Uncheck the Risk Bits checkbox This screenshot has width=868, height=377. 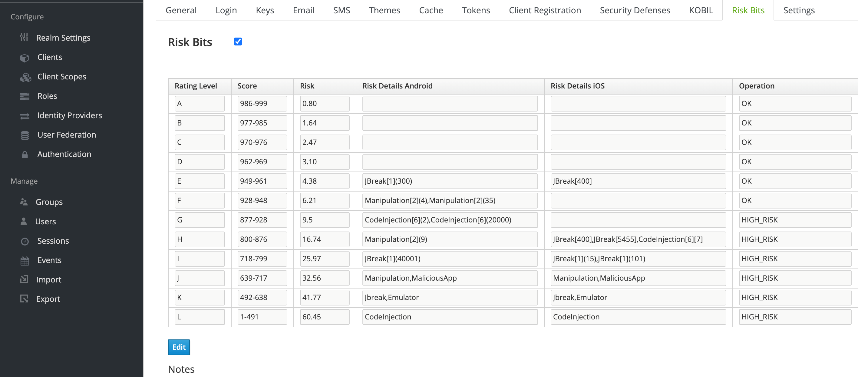(238, 42)
